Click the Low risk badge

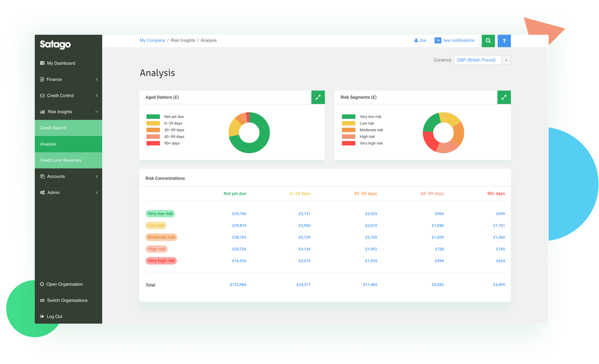click(156, 225)
